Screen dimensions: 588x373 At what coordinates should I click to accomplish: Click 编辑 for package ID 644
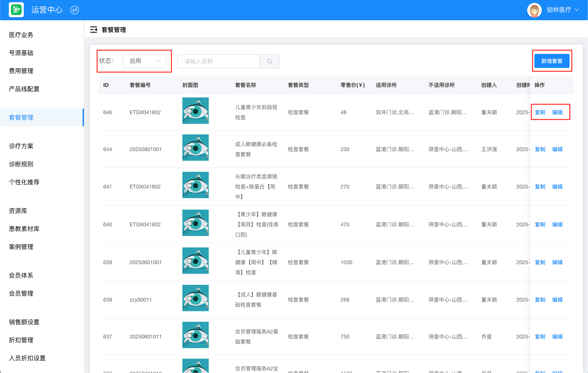[557, 149]
